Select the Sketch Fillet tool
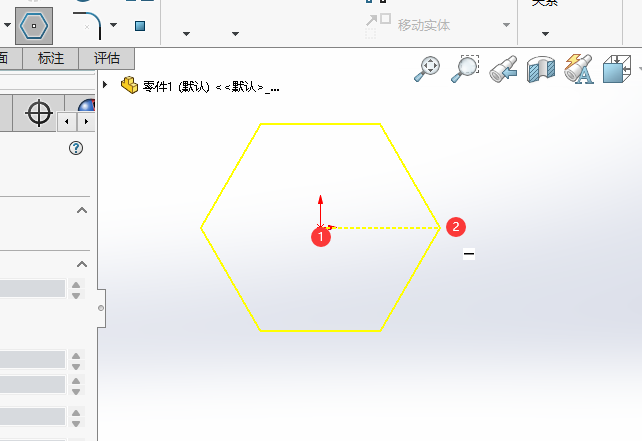Viewport: 642px width, 441px height. pyautogui.click(x=87, y=26)
